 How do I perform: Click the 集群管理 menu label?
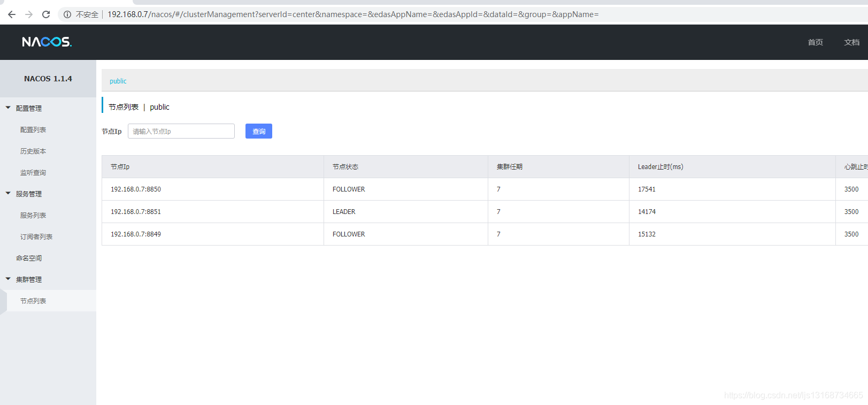29,279
